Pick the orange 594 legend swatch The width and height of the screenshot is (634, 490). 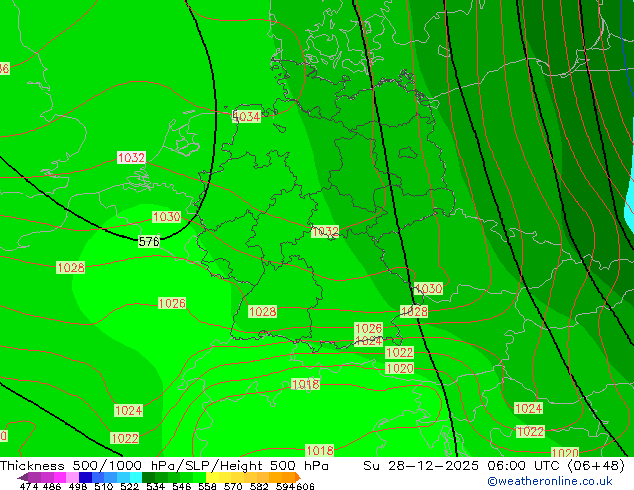point(288,477)
